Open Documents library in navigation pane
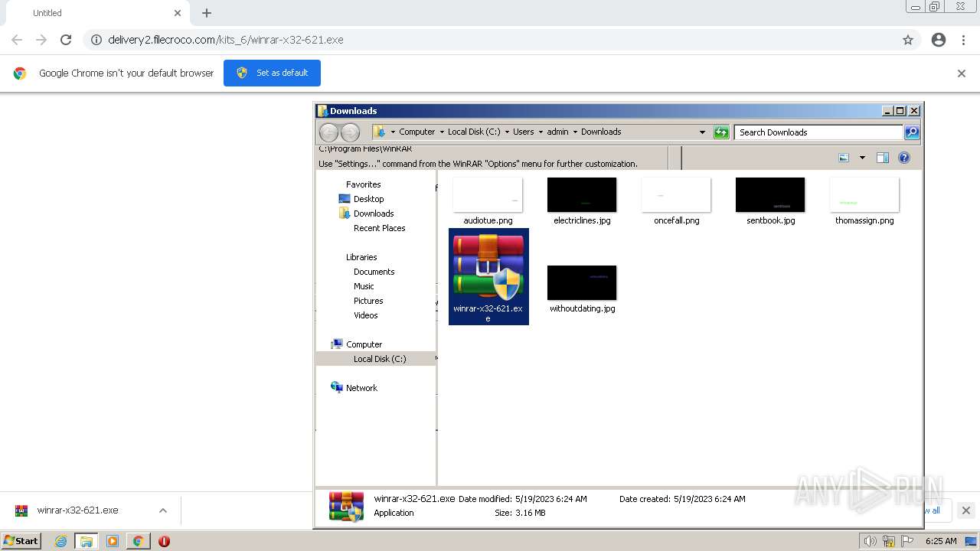The height and width of the screenshot is (551, 980). pyautogui.click(x=374, y=272)
